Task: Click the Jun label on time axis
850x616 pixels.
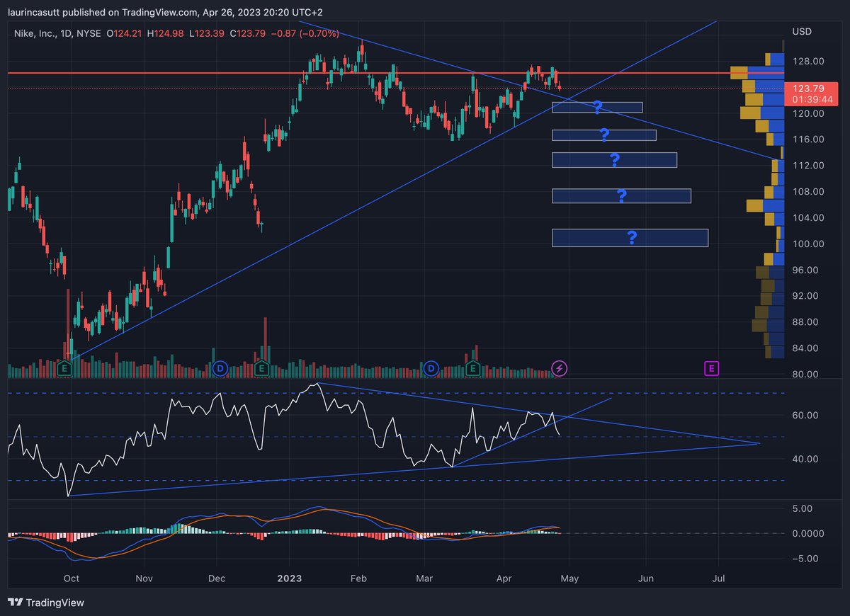Action: click(x=646, y=578)
